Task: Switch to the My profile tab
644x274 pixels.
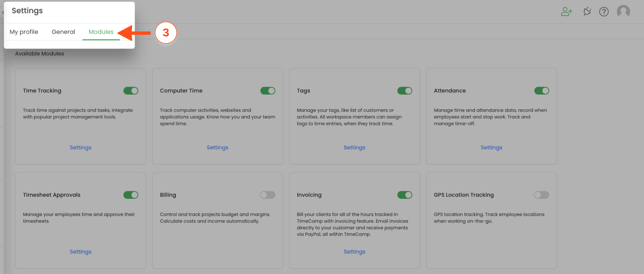Action: 24,32
